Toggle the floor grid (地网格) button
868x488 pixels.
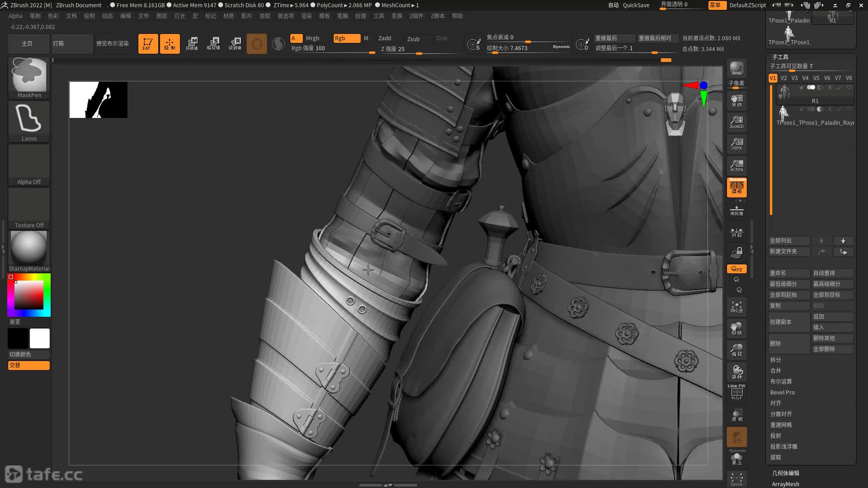[736, 210]
